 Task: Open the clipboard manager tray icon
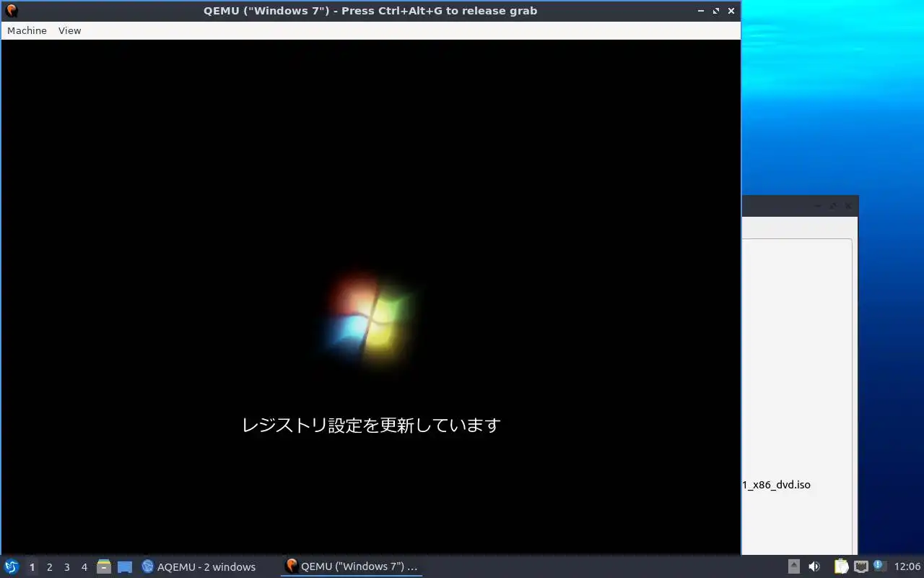tap(841, 566)
